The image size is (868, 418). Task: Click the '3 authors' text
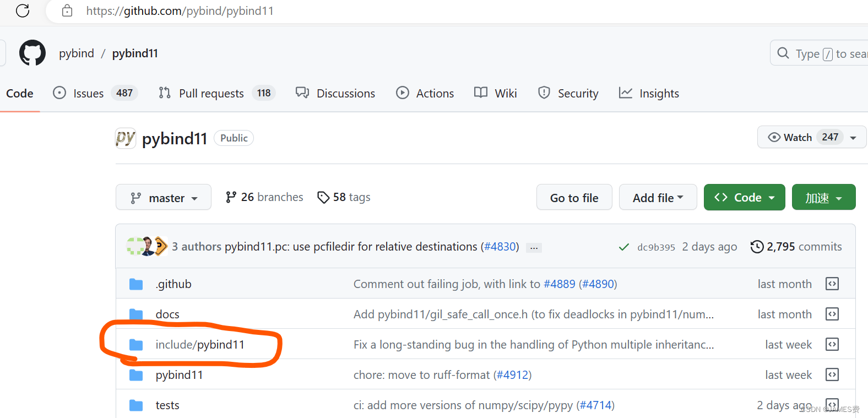pos(197,247)
